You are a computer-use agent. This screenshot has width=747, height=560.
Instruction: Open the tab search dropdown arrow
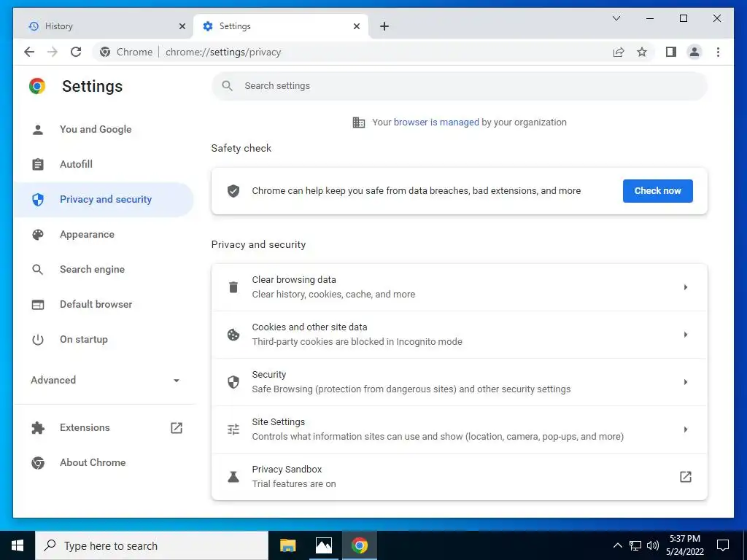pyautogui.click(x=616, y=18)
